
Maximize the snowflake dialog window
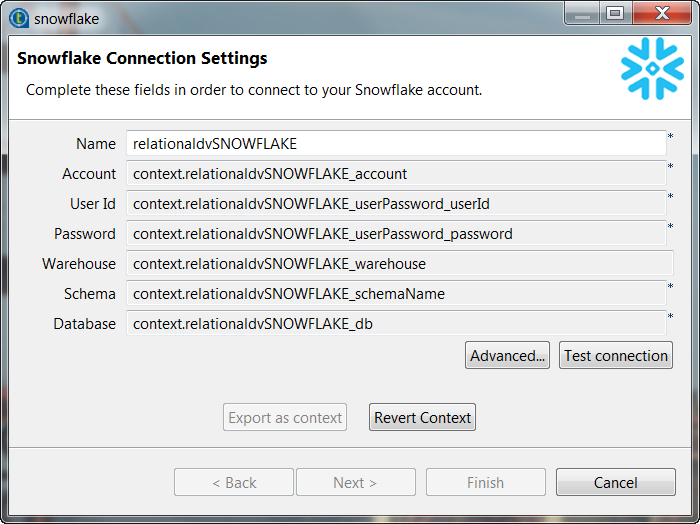(x=614, y=13)
